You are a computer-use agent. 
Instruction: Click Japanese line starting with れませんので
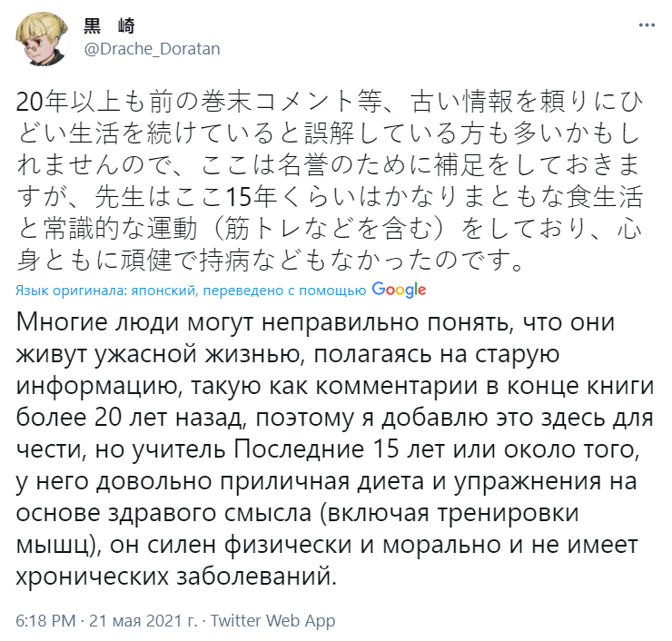point(329,165)
